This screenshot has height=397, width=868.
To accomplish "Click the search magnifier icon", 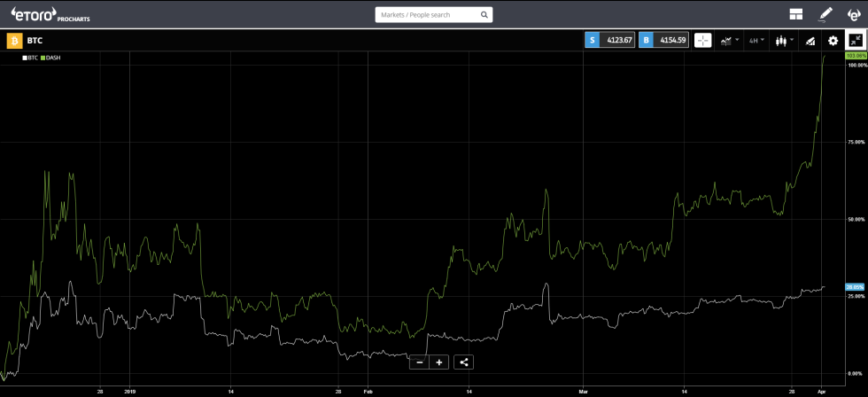I will (x=484, y=15).
